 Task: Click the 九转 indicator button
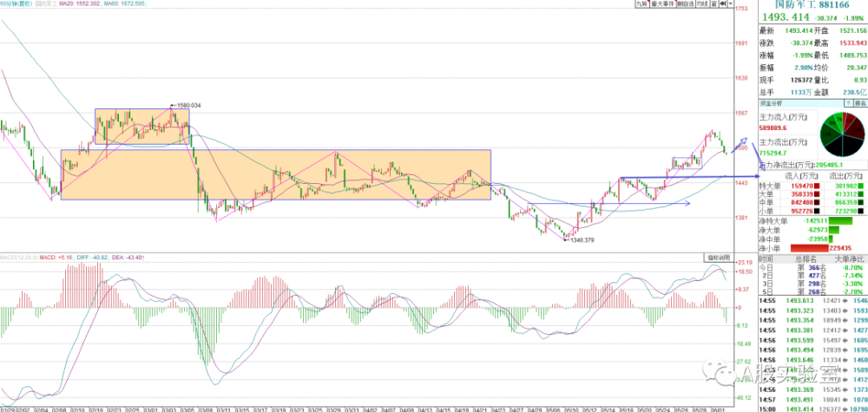pos(641,3)
